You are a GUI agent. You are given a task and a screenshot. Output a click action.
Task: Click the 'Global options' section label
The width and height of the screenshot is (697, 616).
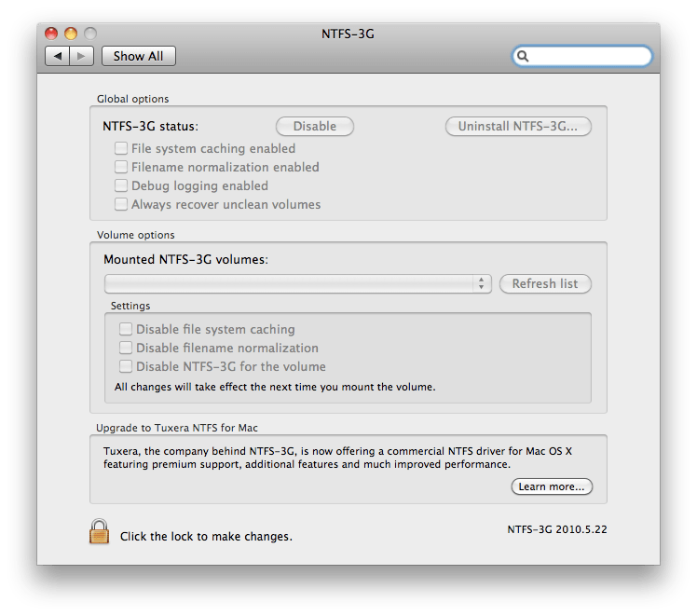pyautogui.click(x=133, y=99)
